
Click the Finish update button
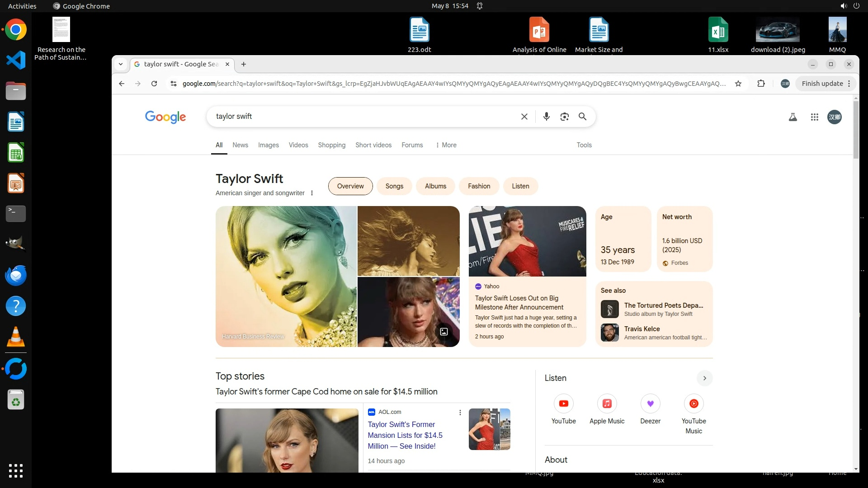point(822,84)
